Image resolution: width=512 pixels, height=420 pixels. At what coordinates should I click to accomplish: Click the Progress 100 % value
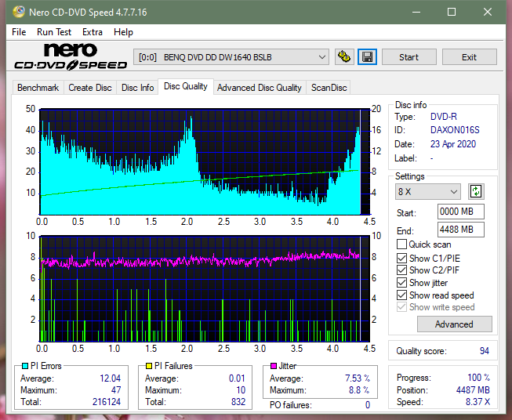479,378
